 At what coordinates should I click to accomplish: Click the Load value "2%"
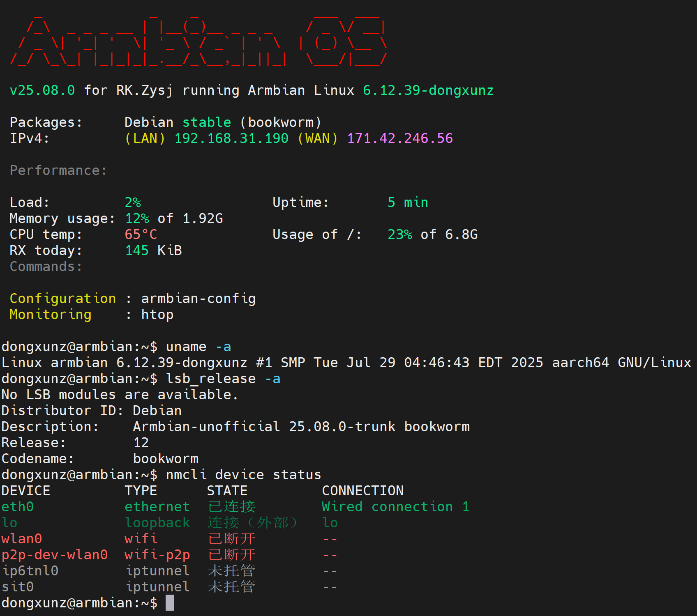click(133, 202)
